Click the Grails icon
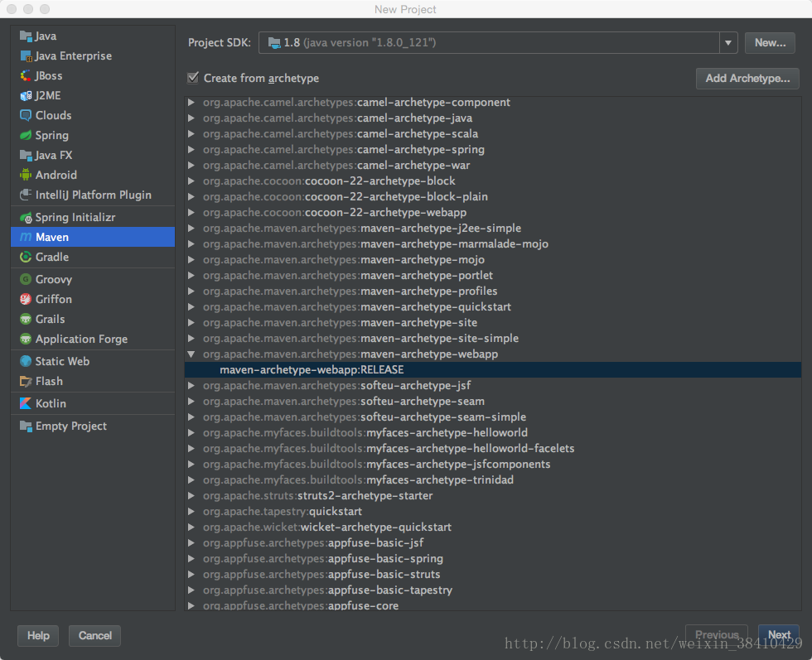Image resolution: width=812 pixels, height=660 pixels. click(x=26, y=319)
